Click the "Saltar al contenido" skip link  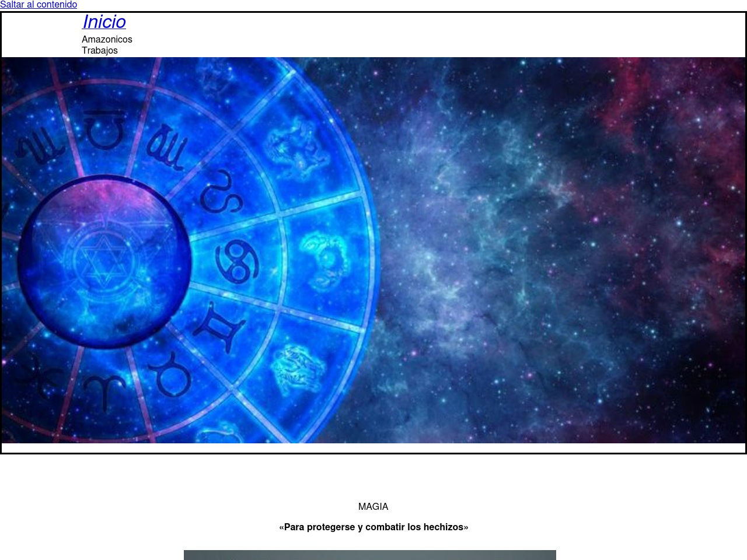39,5
